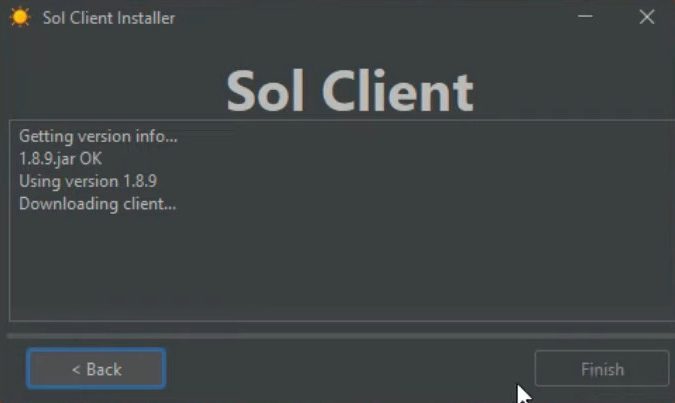
Task: Click empty title bar space before minimize
Action: click(x=375, y=18)
